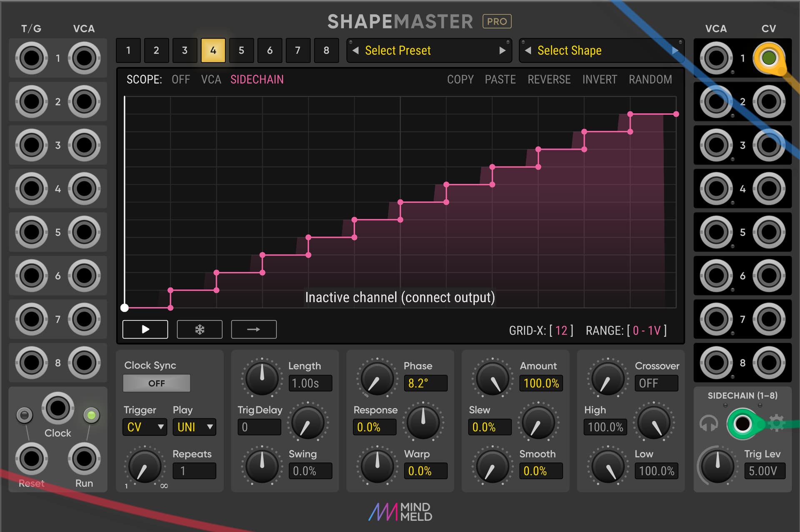
Task: Click the T/G input jack for channel 1
Action: 31,58
